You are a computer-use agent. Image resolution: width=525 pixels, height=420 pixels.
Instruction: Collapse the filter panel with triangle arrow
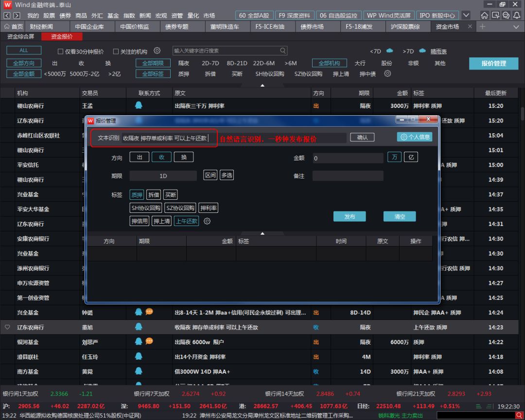tap(262, 86)
